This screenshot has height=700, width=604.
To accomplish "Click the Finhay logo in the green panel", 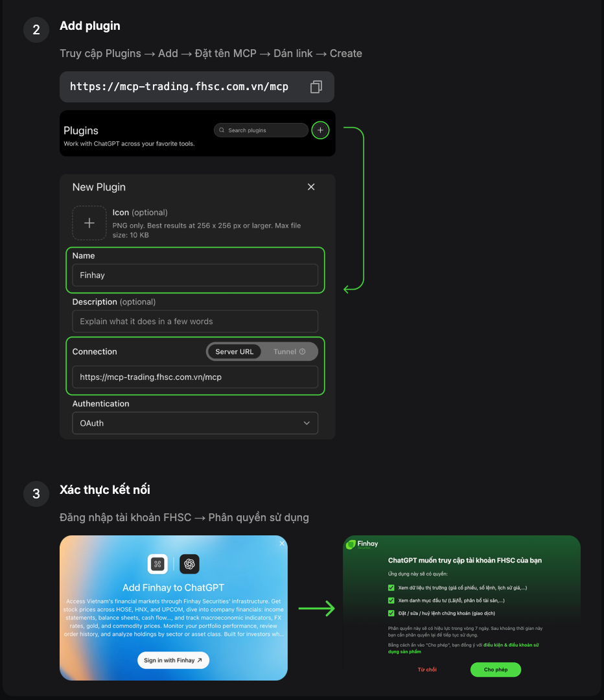I will [362, 544].
